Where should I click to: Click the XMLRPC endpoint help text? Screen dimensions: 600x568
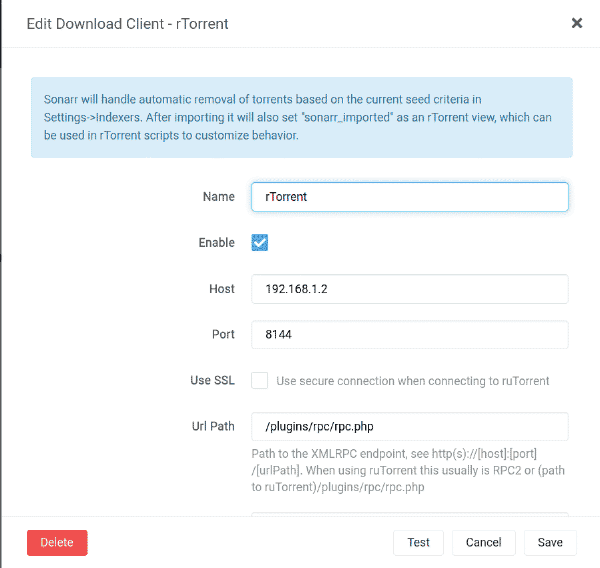[408, 470]
